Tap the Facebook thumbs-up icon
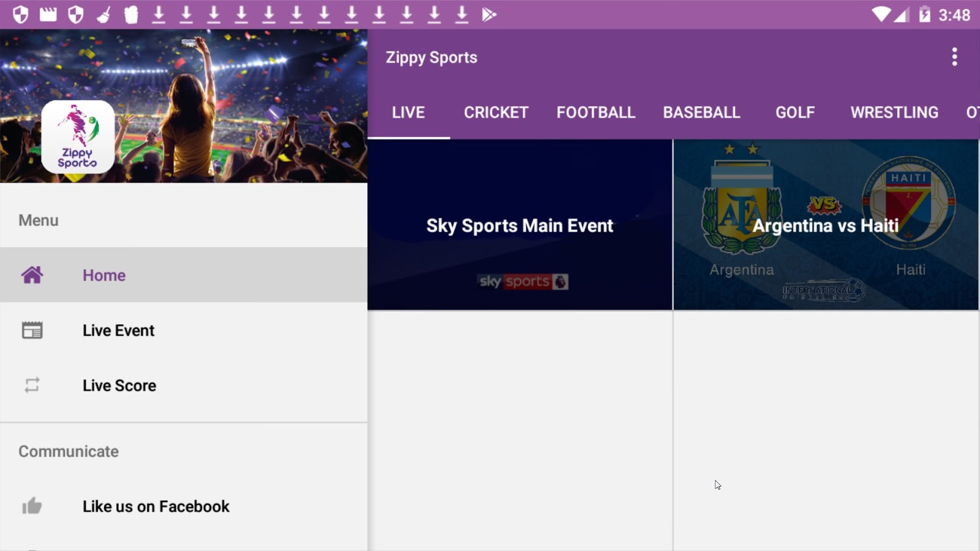This screenshot has height=551, width=980. pos(32,506)
